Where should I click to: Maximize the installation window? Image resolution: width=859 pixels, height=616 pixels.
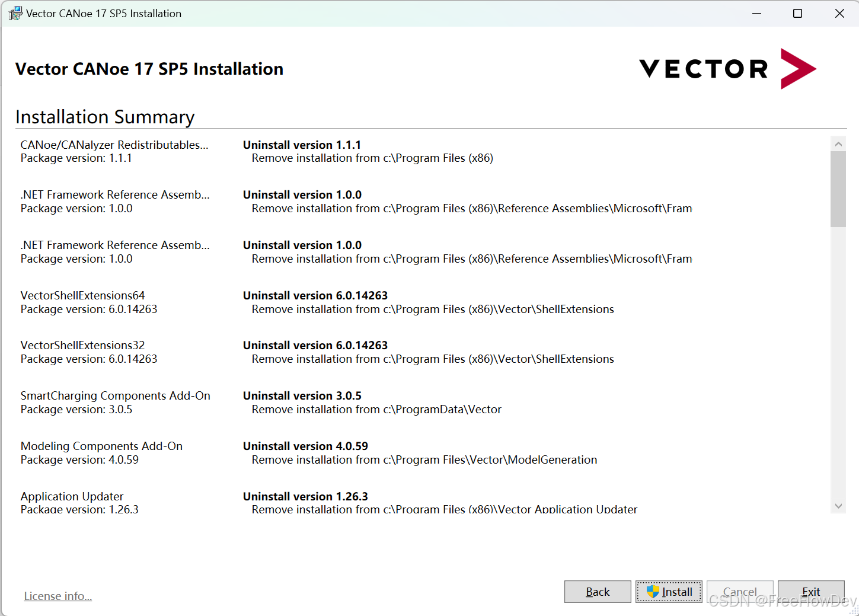coord(798,13)
